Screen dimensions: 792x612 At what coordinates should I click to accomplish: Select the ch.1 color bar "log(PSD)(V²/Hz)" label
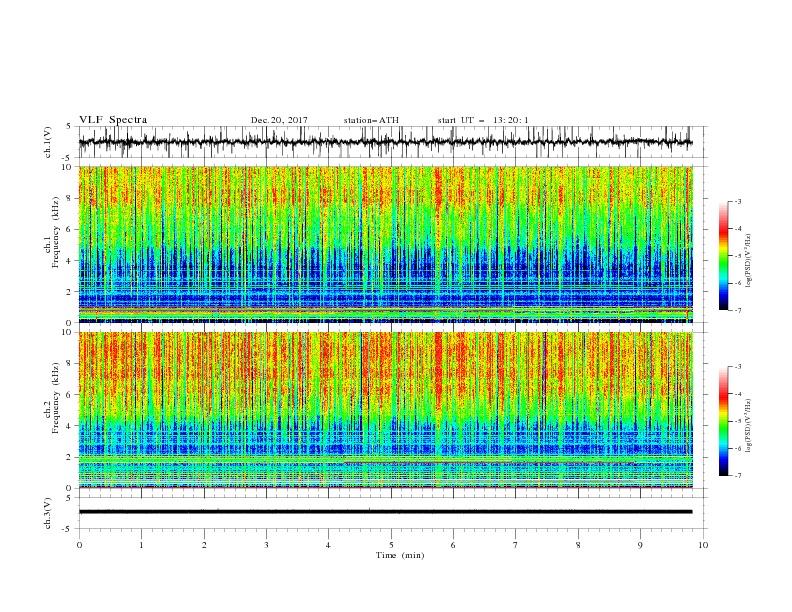coord(748,261)
